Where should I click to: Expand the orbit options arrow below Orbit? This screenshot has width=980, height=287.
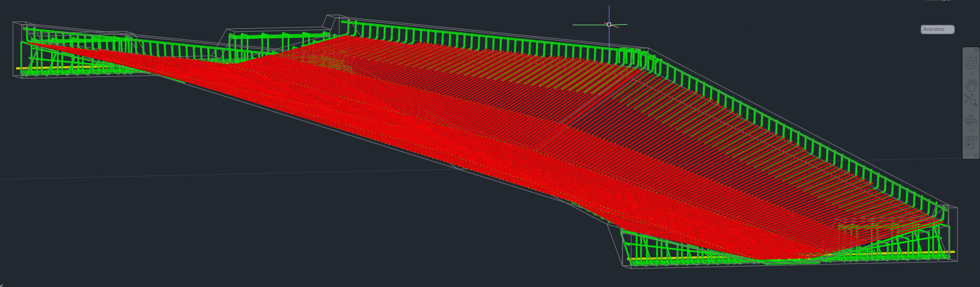(971, 130)
